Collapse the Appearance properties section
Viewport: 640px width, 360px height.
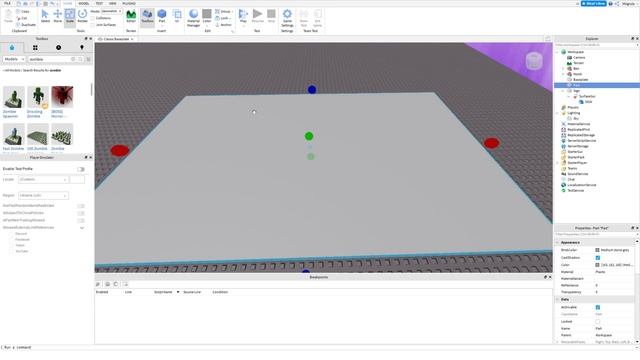click(x=558, y=242)
